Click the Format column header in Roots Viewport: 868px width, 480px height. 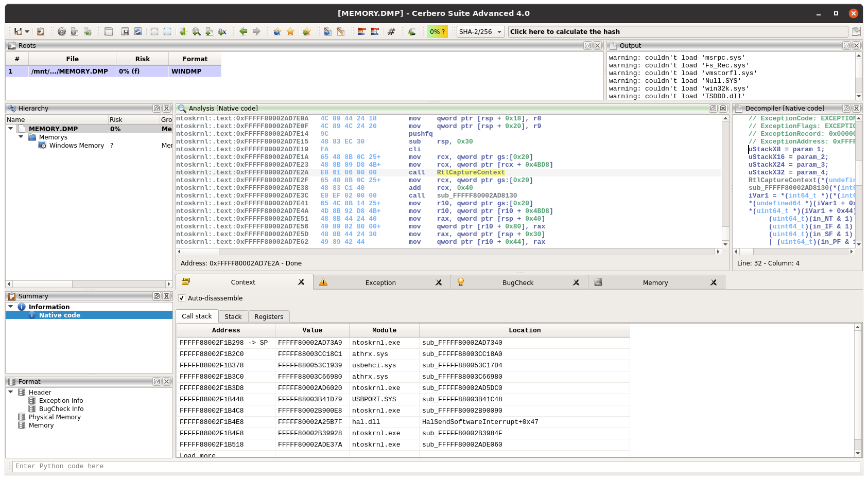pos(195,59)
